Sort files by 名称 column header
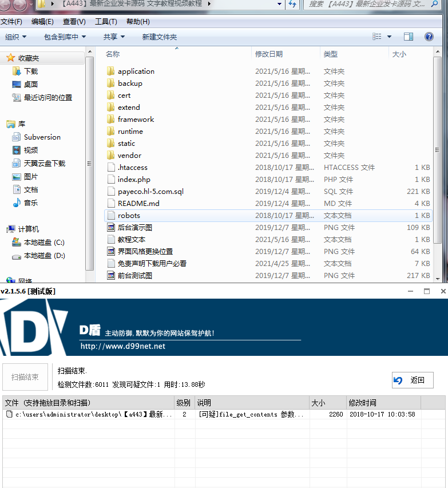 pyautogui.click(x=177, y=54)
